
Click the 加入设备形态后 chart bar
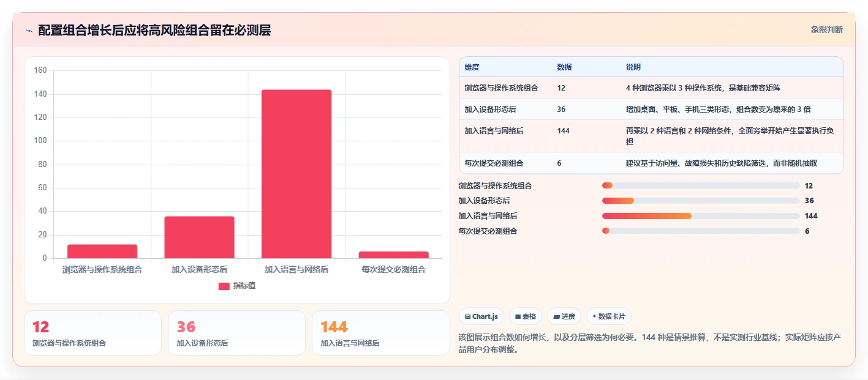[199, 237]
